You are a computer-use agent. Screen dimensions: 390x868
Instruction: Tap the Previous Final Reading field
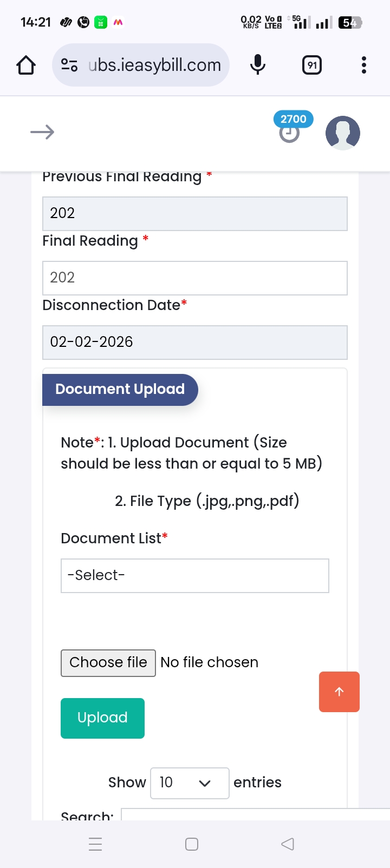click(x=195, y=214)
